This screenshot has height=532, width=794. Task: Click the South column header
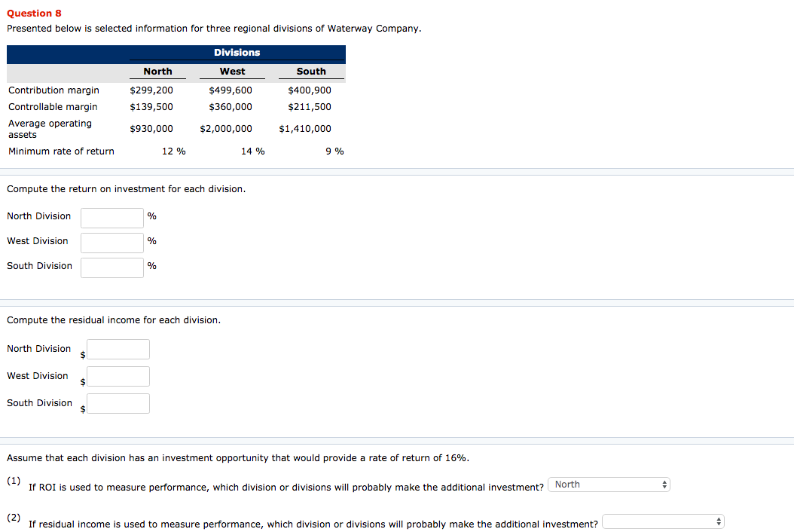point(311,72)
